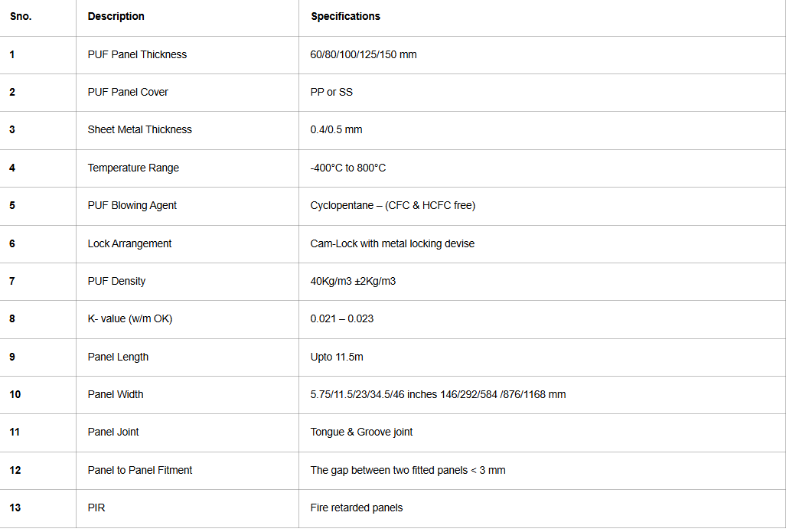Screen dimensions: 786x532
Task: Click the PP or SS specification
Action: point(331,92)
